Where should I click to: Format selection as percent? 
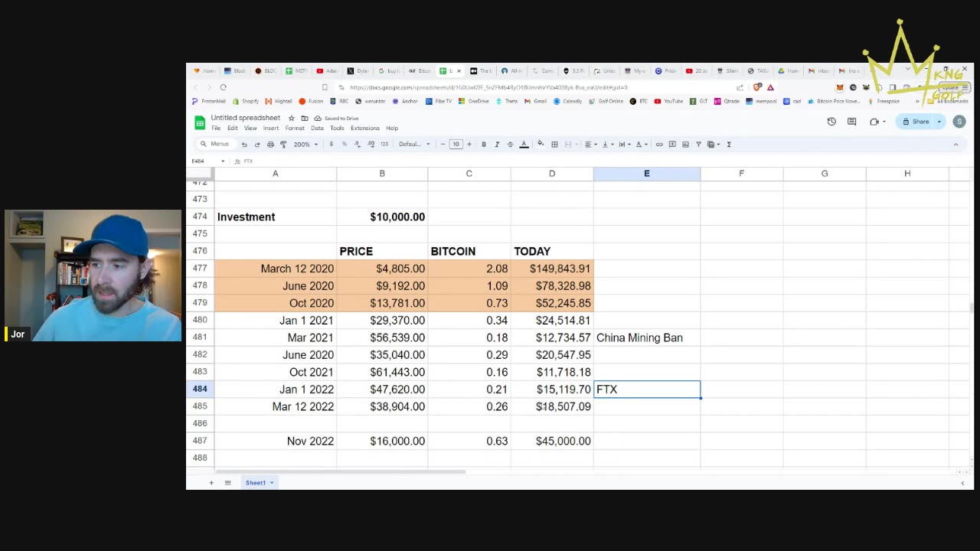tap(344, 144)
